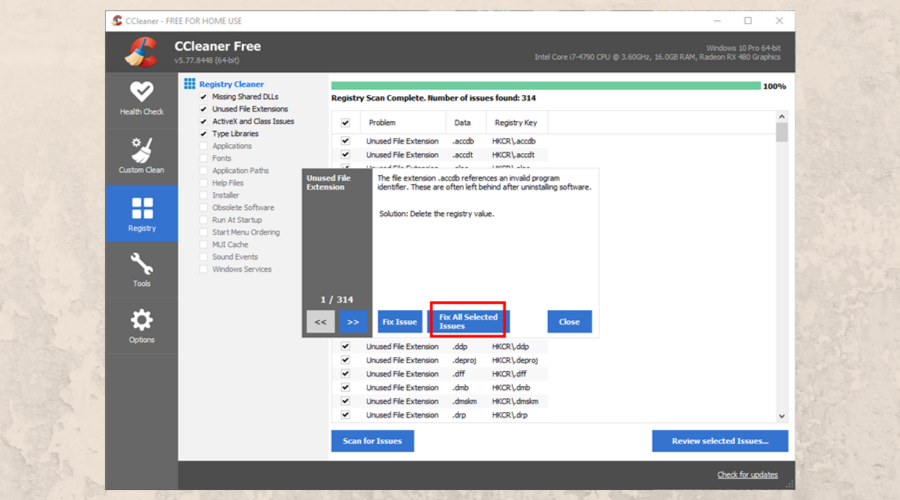Viewport: 900px width, 500px height.
Task: Sort by the Registry Key column header
Action: 515,123
